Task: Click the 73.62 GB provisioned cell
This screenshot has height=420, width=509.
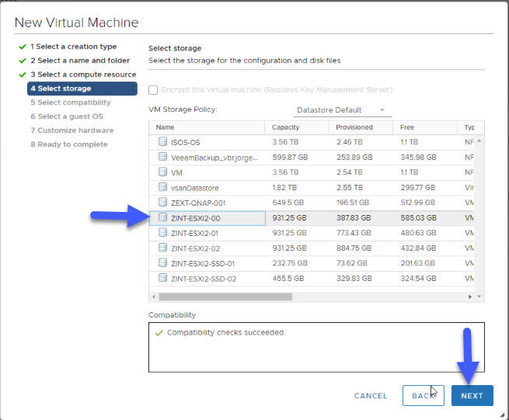Action: [351, 263]
